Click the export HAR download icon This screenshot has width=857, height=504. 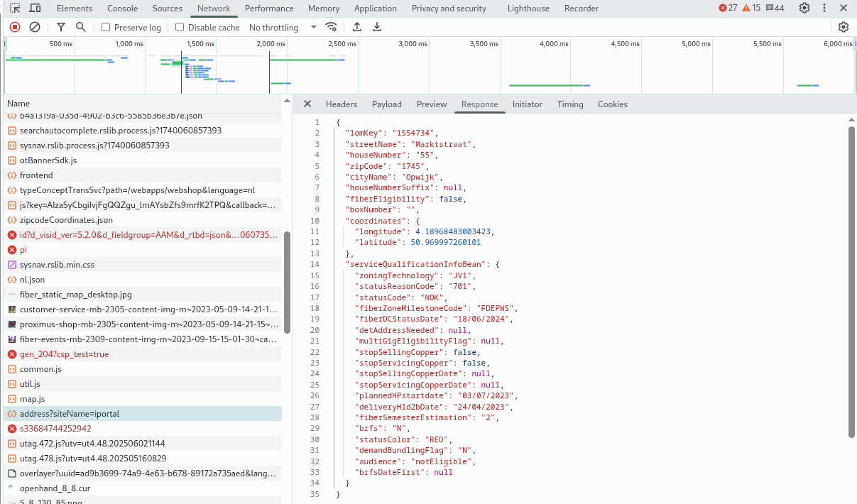377,27
